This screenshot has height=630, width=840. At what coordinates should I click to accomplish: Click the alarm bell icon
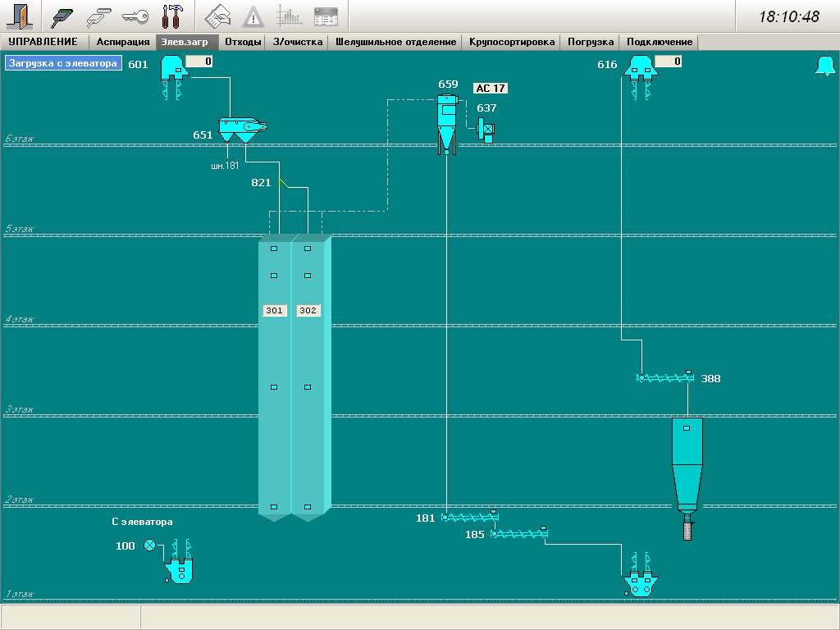tap(824, 67)
